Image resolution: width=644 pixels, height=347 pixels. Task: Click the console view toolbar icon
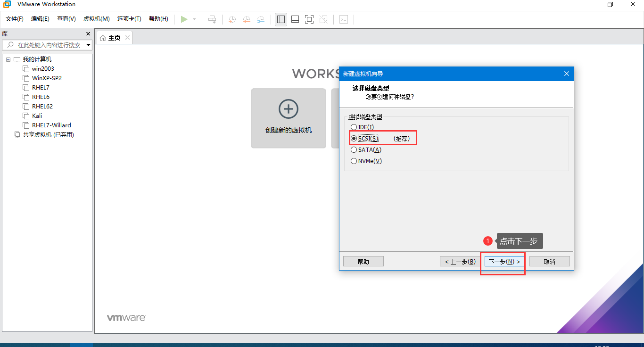(344, 19)
